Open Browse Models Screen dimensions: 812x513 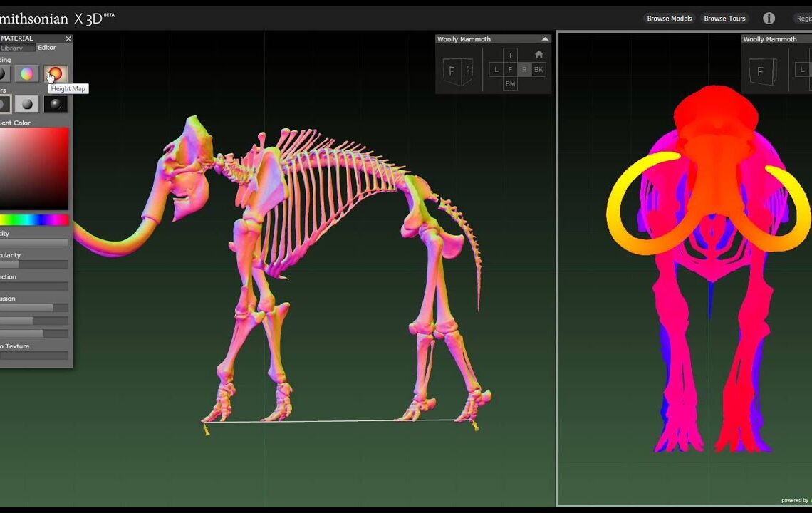click(x=668, y=19)
